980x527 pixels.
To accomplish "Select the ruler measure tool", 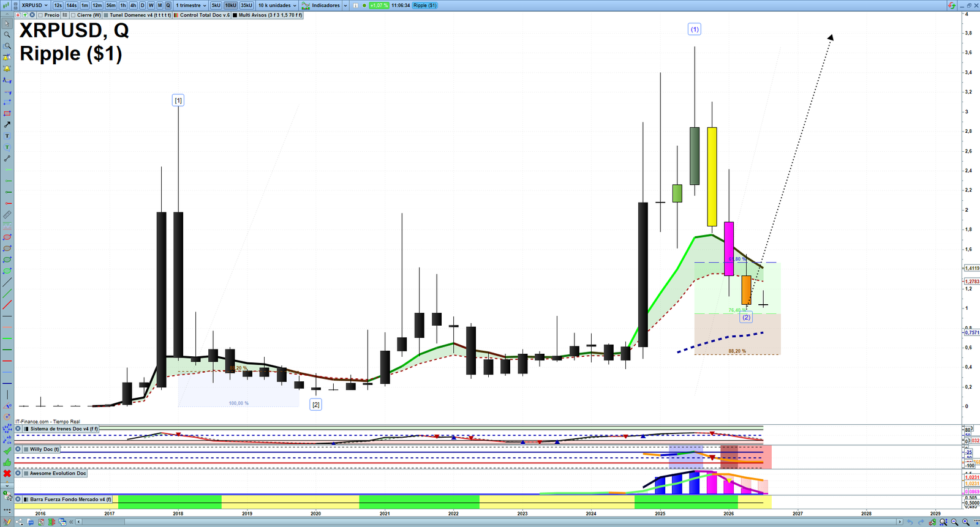I will [7, 214].
